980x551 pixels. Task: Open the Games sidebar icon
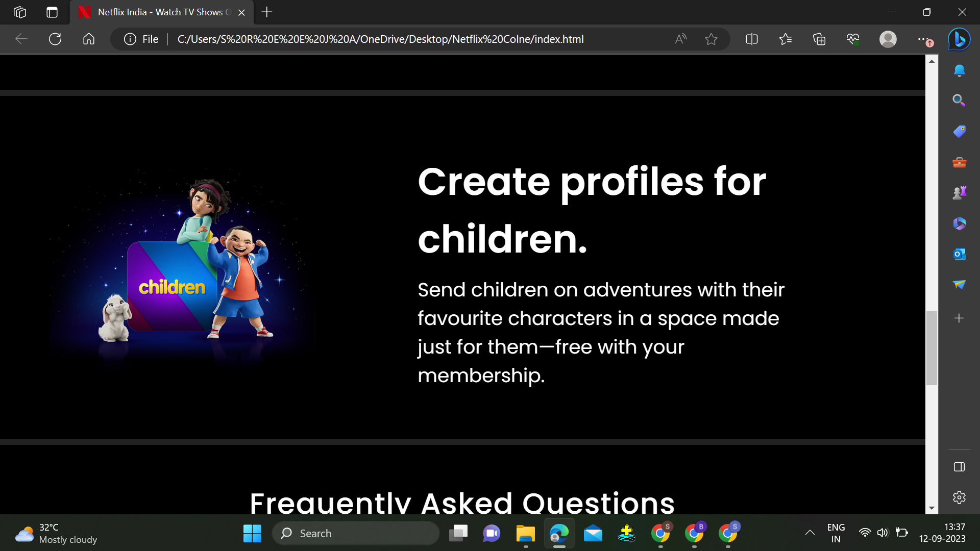959,192
